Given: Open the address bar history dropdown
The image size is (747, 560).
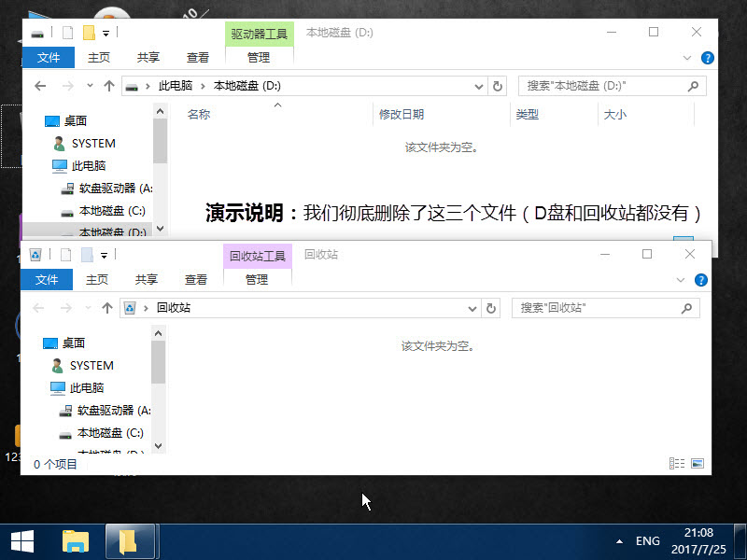Looking at the screenshot, I should (472, 308).
